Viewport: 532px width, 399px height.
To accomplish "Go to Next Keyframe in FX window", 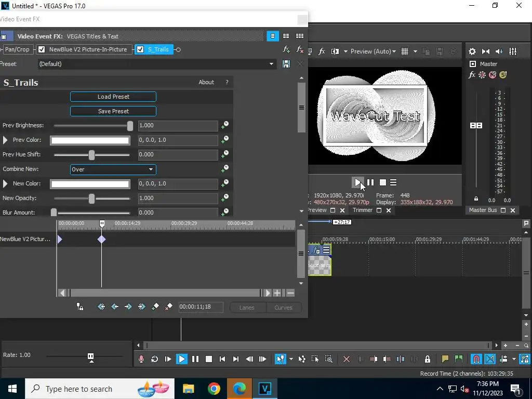I will 128,307.
